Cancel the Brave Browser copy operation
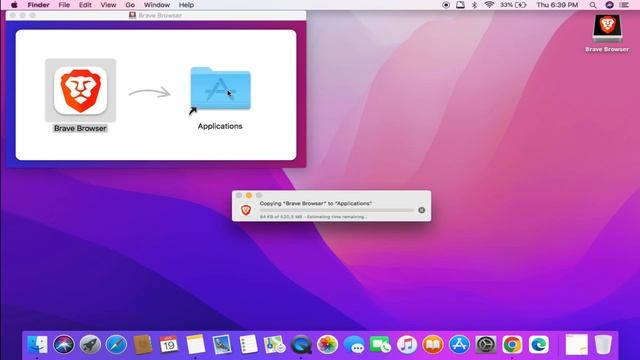Screen dimensions: 640x360 [x=421, y=210]
